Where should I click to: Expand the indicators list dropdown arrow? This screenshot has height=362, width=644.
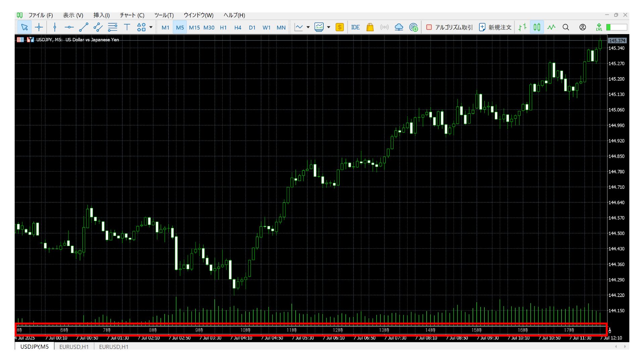click(308, 27)
